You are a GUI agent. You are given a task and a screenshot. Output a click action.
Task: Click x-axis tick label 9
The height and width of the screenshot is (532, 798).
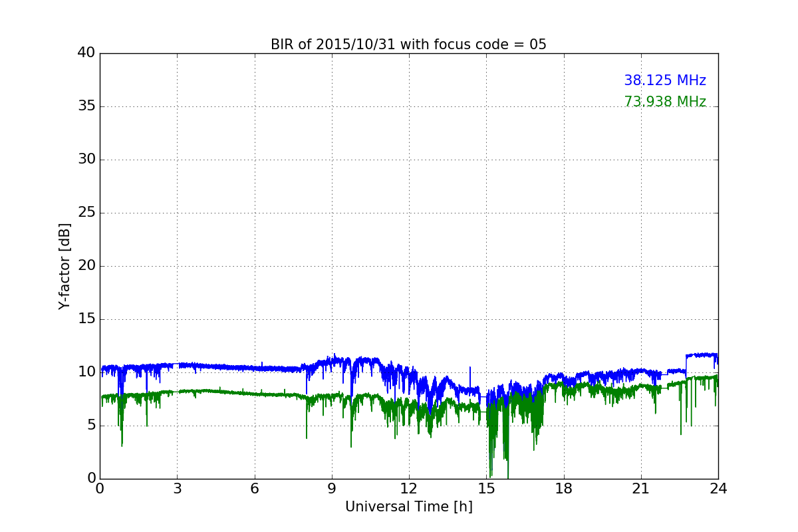[332, 489]
